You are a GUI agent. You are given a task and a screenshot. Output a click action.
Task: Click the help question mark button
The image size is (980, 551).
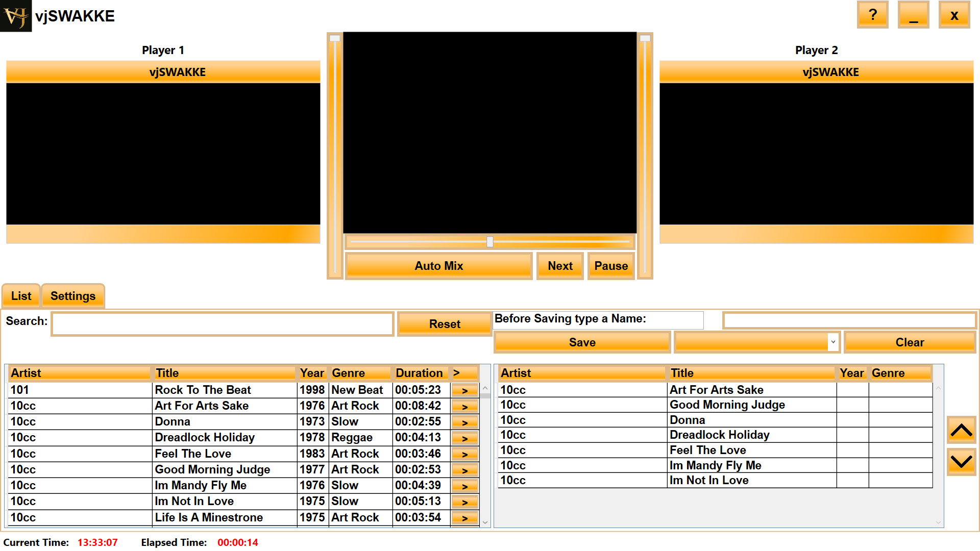[x=872, y=15]
